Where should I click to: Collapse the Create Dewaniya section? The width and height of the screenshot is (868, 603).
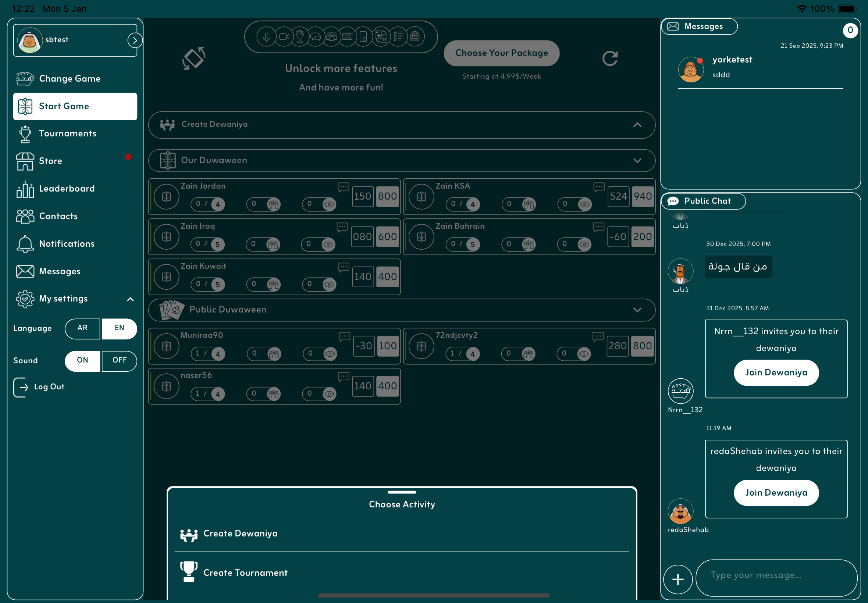point(637,125)
